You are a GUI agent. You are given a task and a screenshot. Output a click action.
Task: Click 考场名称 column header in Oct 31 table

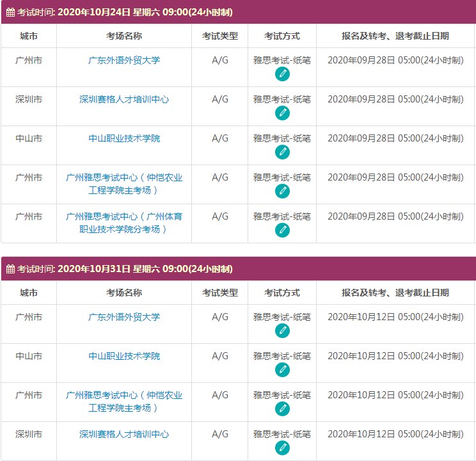[124, 293]
